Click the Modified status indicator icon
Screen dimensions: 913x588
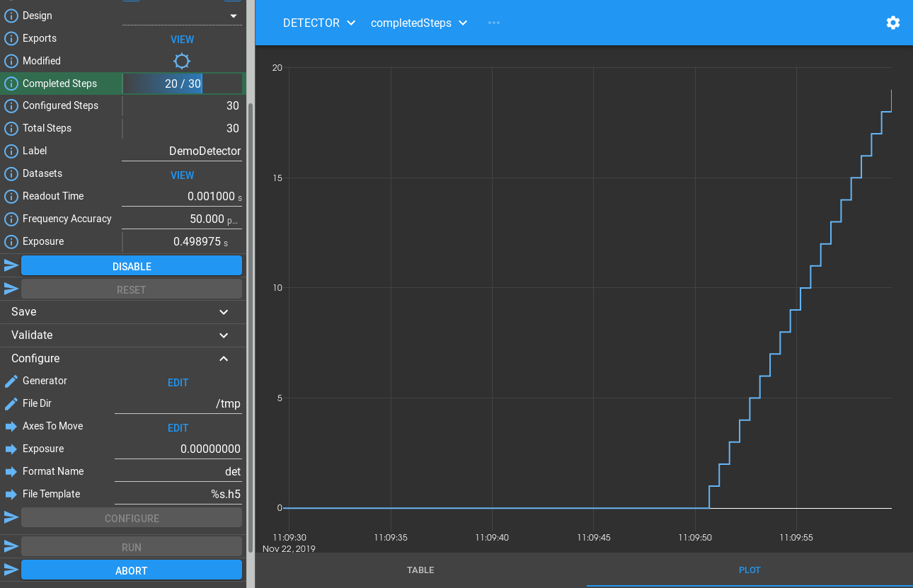click(182, 62)
